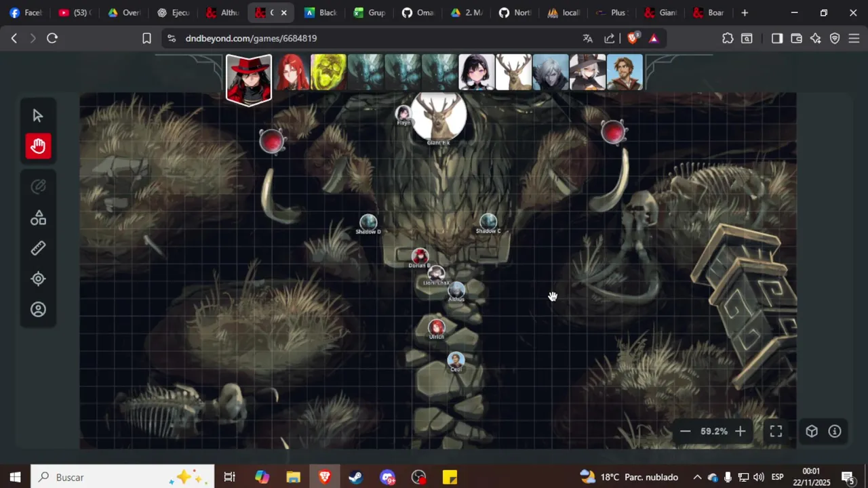Select black-haired girl portrait in initiative bar

click(476, 72)
